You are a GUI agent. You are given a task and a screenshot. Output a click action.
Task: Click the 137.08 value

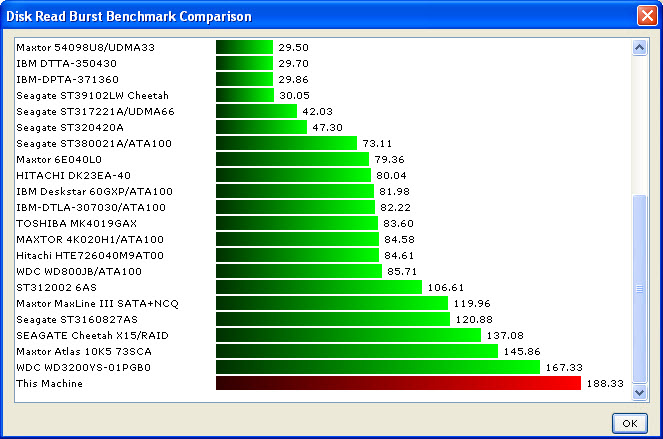click(505, 336)
